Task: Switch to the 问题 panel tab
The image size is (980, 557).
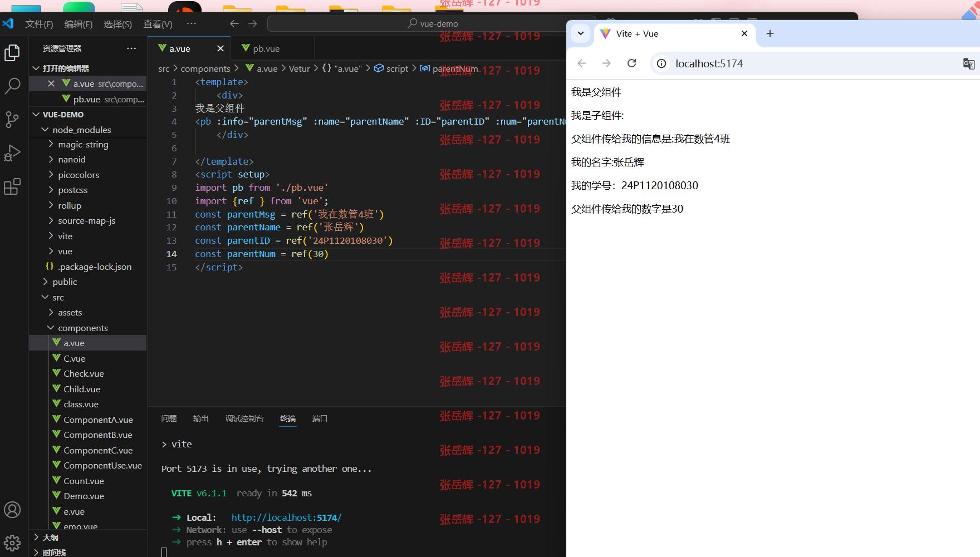Action: pyautogui.click(x=169, y=418)
